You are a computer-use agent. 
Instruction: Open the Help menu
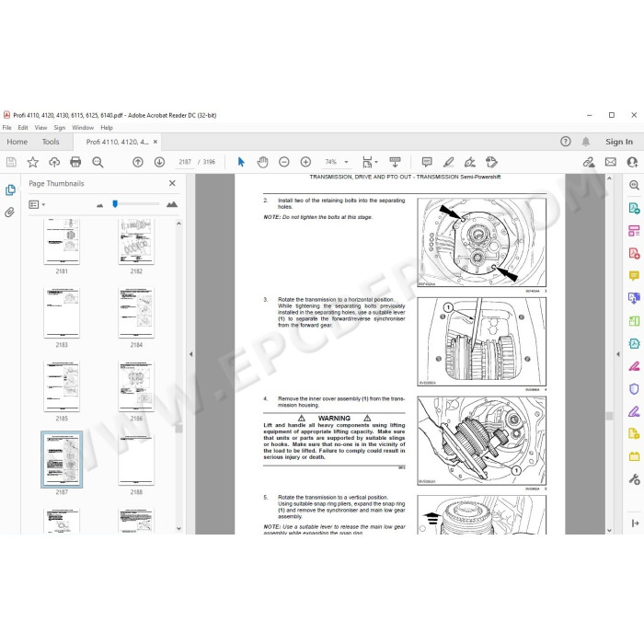pyautogui.click(x=107, y=128)
